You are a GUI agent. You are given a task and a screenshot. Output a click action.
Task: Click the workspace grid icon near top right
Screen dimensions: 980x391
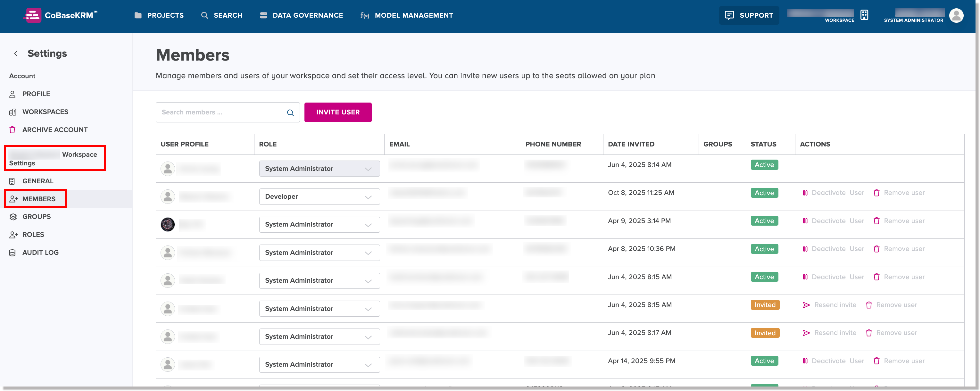tap(864, 14)
